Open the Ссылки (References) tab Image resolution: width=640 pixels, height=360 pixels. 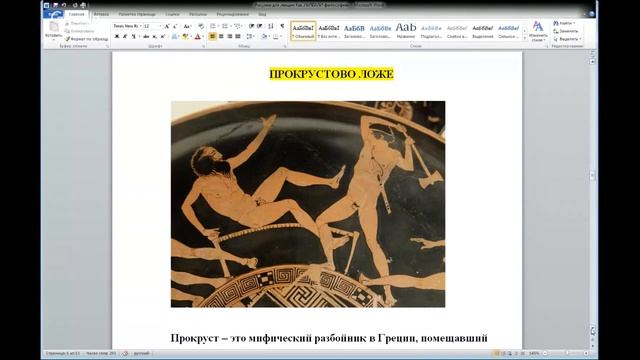(172, 14)
